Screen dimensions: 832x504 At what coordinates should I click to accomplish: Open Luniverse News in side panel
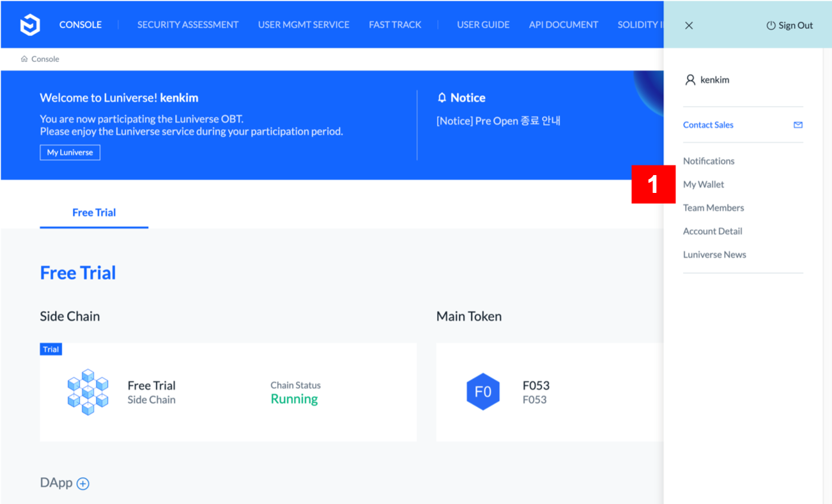click(714, 254)
